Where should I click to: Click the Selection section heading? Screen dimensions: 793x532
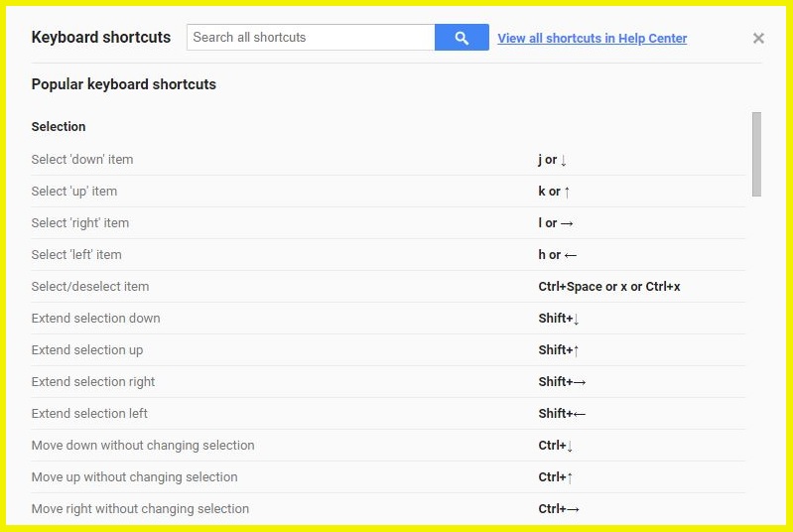point(59,126)
